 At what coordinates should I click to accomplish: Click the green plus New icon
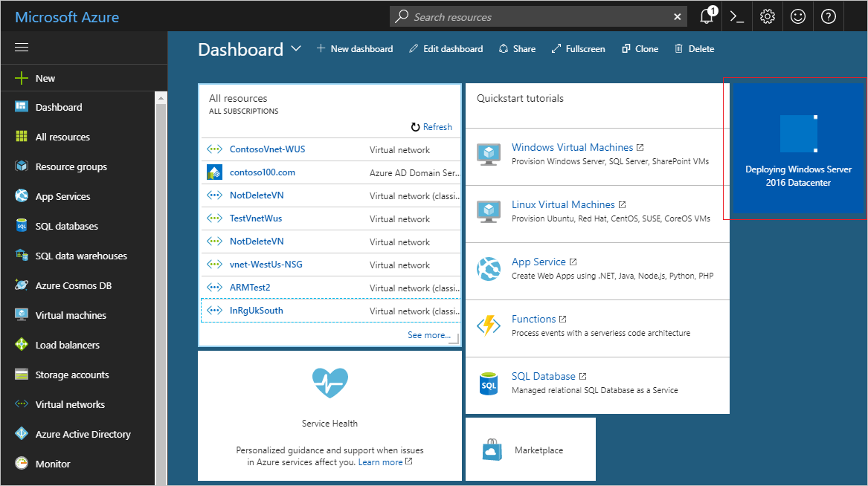point(21,78)
